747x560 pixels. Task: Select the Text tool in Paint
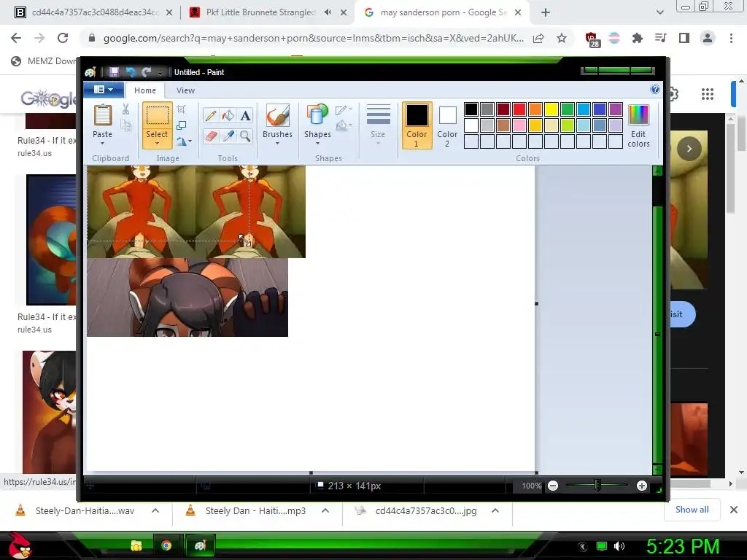point(245,116)
